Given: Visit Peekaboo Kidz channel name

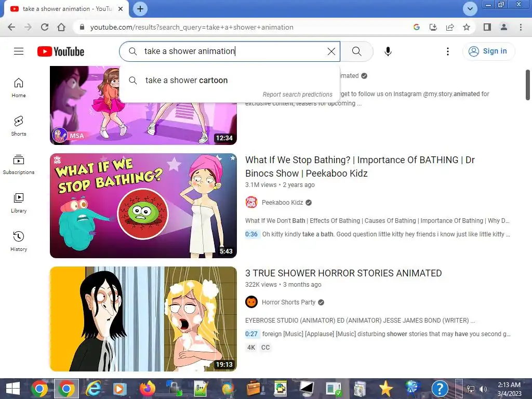Looking at the screenshot, I should pos(282,203).
